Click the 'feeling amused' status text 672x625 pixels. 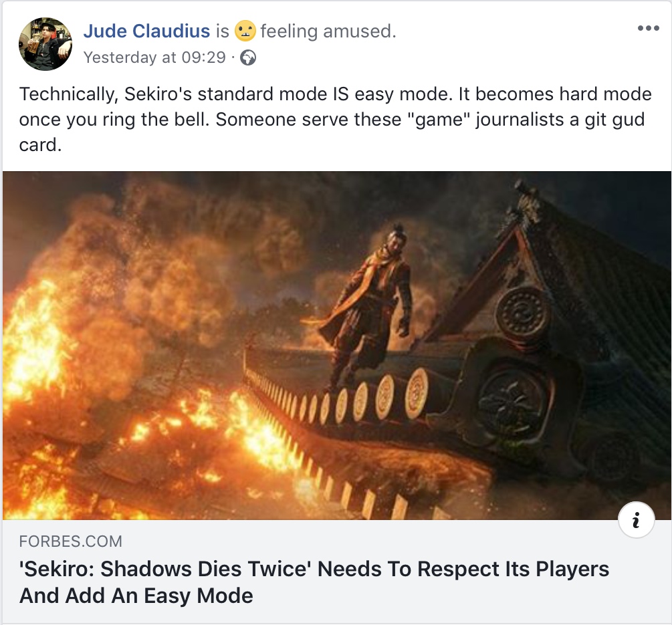328,31
